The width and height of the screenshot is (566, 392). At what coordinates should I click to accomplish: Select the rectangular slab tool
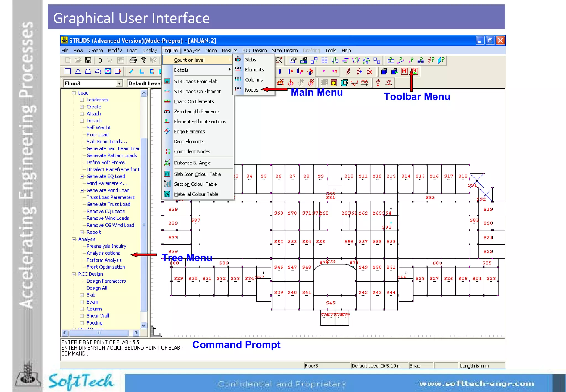[x=68, y=71]
